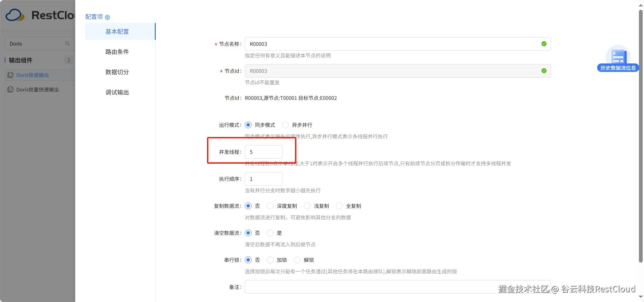Select 否 for 复制数据流
The height and width of the screenshot is (302, 644).
click(248, 206)
